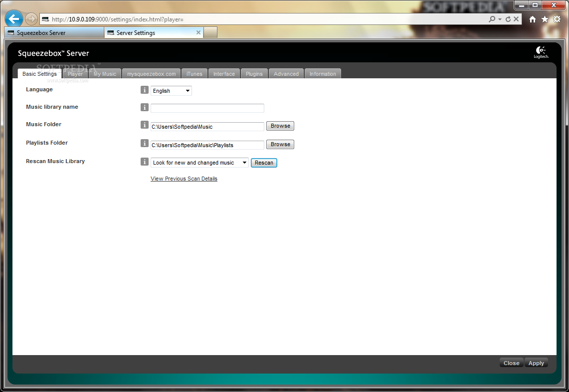Click the info icon next to Language
This screenshot has width=569, height=392.
[145, 90]
